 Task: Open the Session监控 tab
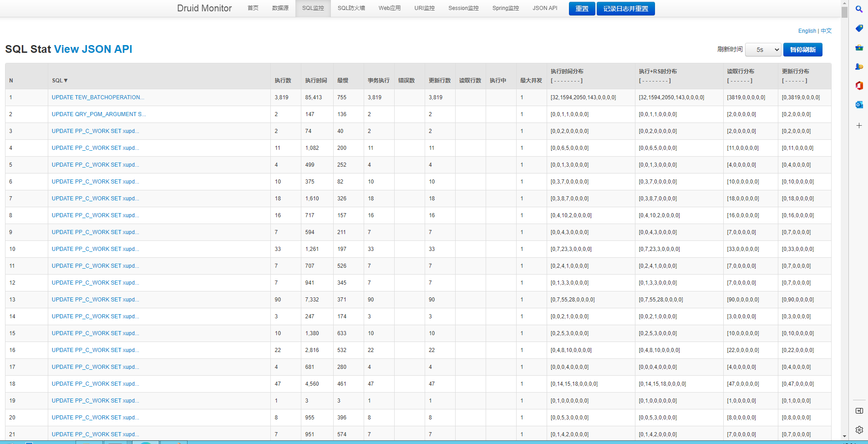click(x=463, y=8)
